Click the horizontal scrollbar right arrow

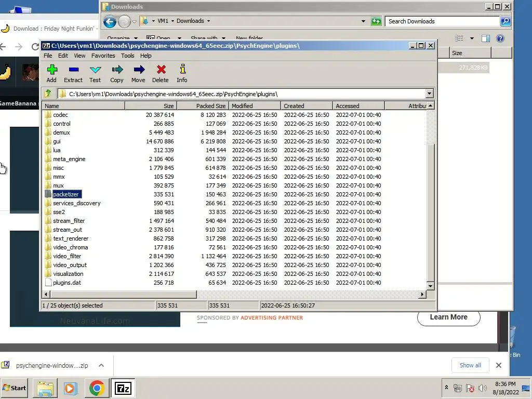click(x=422, y=294)
